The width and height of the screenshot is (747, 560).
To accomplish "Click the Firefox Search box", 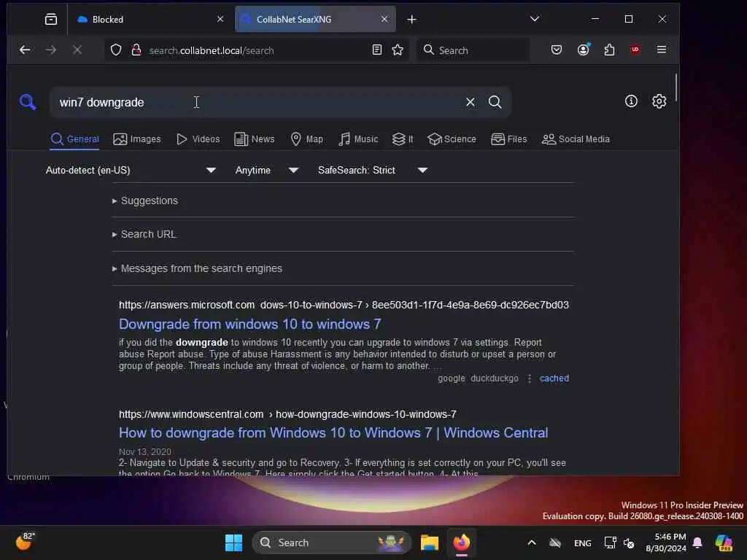I will [473, 50].
